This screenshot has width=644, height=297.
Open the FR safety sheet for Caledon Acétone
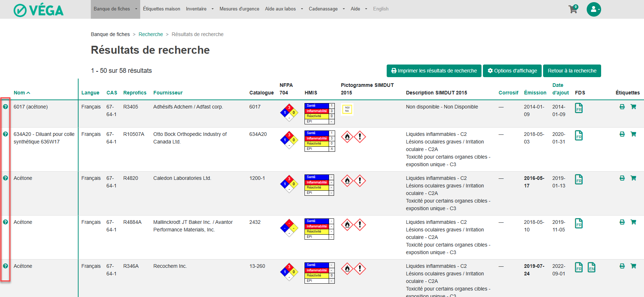(579, 179)
